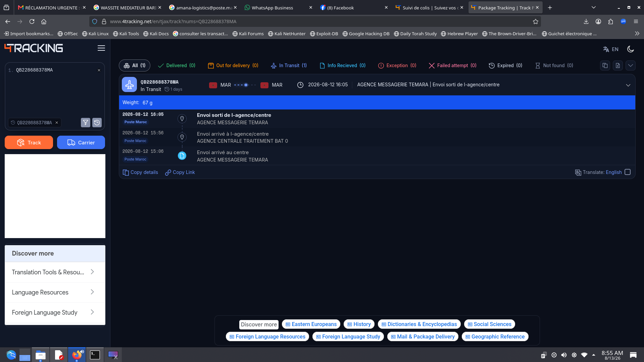Screen dimensions: 644x362
Task: Open the EN language selector
Action: pos(611,49)
